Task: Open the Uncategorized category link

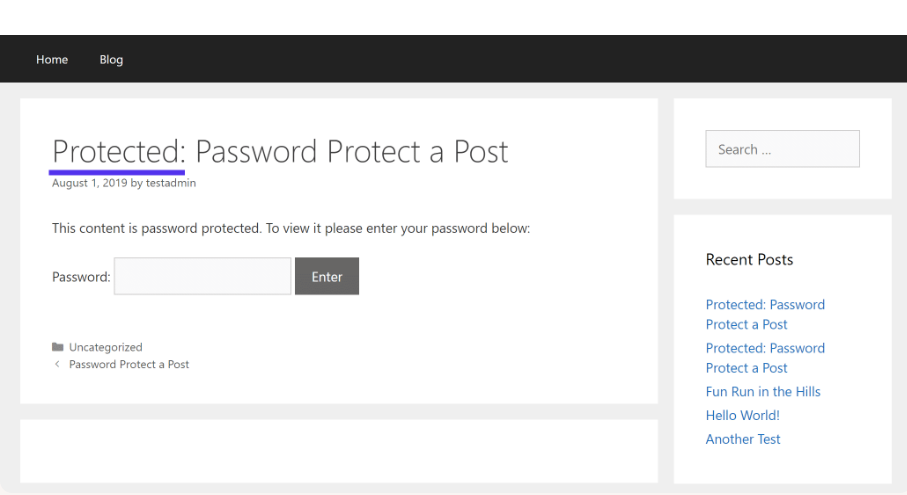Action: (106, 347)
